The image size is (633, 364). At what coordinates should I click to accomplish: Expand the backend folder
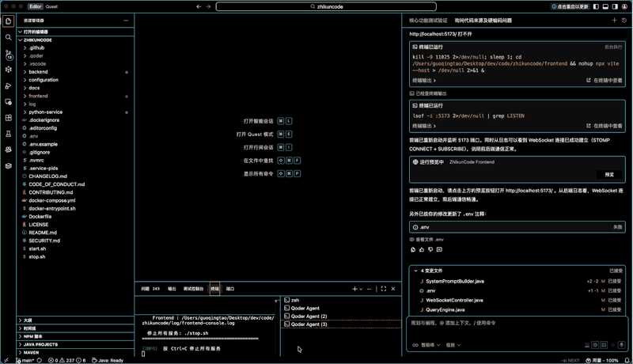coord(38,72)
